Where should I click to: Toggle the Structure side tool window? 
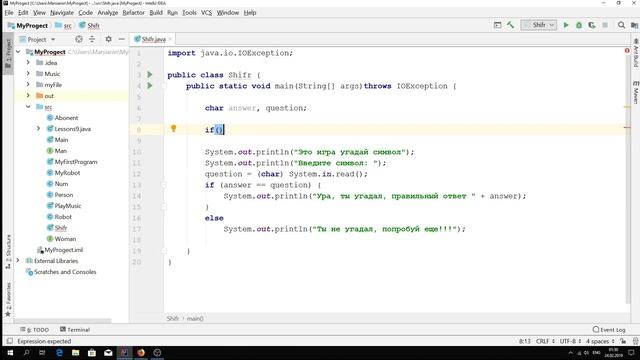click(8, 251)
